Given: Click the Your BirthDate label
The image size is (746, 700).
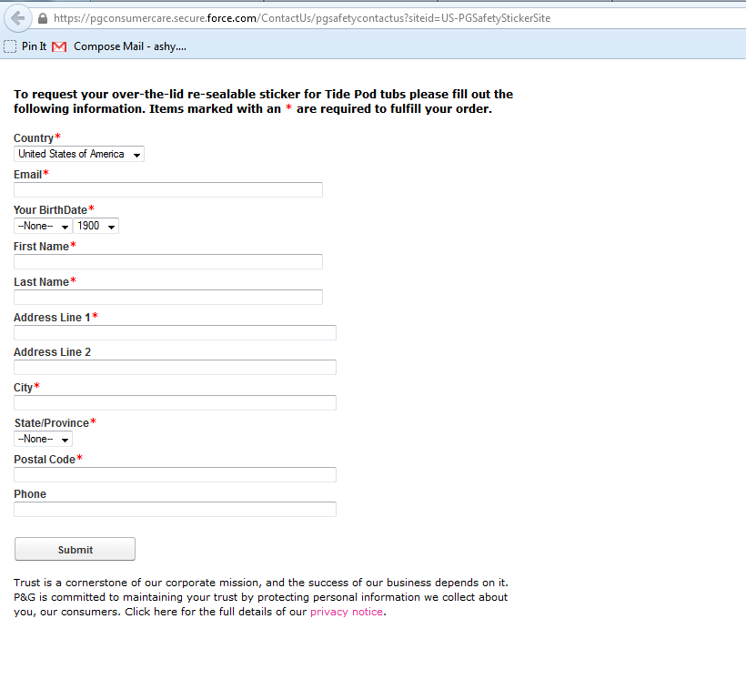Looking at the screenshot, I should click(x=50, y=210).
